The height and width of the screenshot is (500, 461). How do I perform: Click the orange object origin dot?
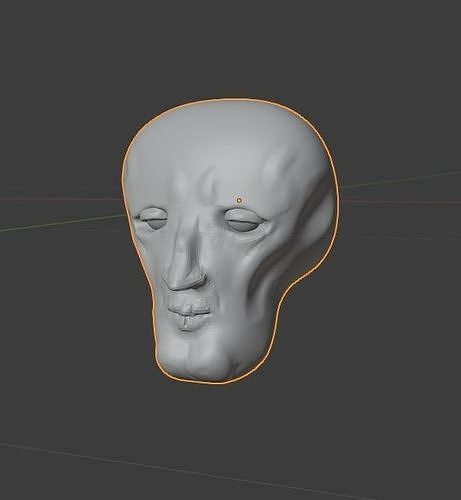point(239,200)
